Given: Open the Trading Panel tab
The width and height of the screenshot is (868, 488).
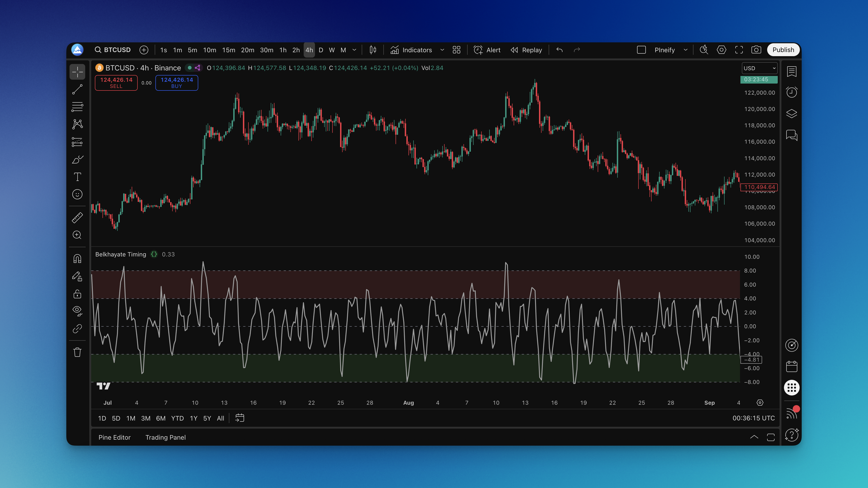Looking at the screenshot, I should pyautogui.click(x=166, y=437).
